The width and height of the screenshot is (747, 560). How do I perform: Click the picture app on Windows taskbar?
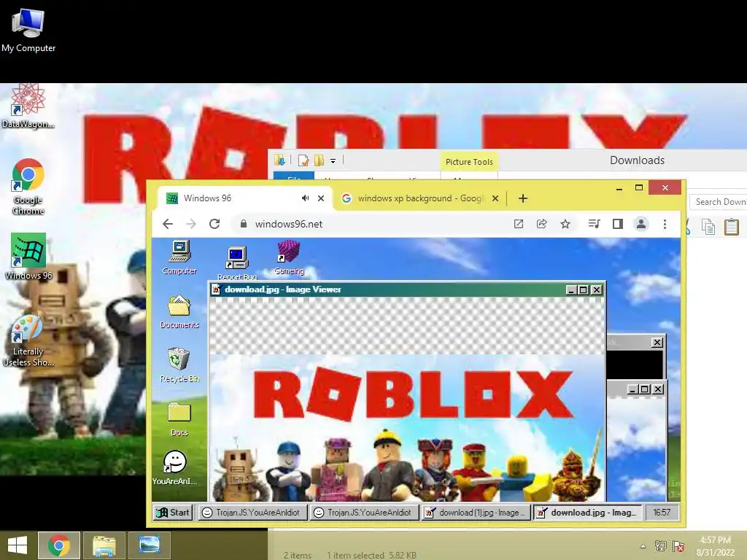[149, 545]
